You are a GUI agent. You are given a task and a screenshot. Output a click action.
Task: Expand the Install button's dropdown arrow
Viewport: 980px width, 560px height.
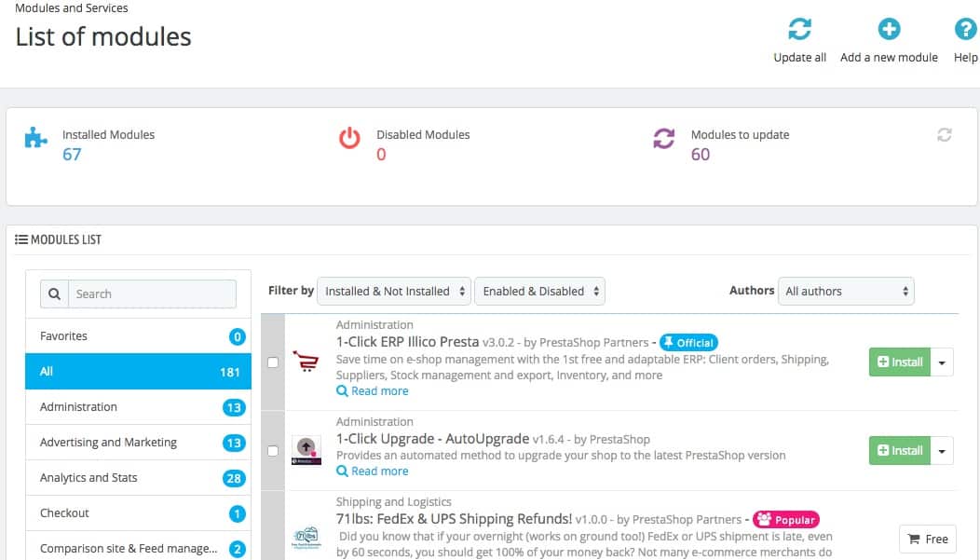point(941,362)
